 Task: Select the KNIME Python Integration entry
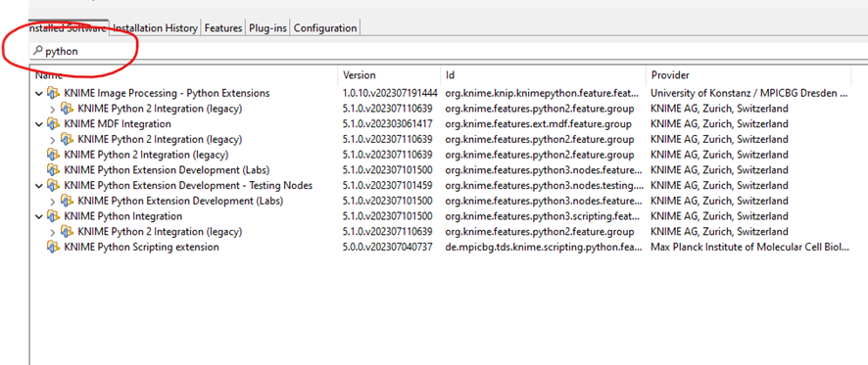[x=122, y=216]
